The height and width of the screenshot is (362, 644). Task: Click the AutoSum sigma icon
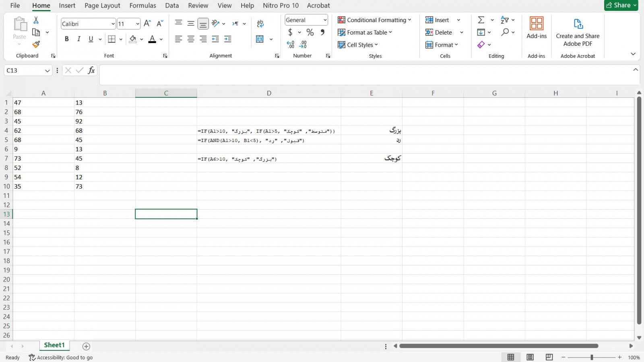pyautogui.click(x=481, y=20)
